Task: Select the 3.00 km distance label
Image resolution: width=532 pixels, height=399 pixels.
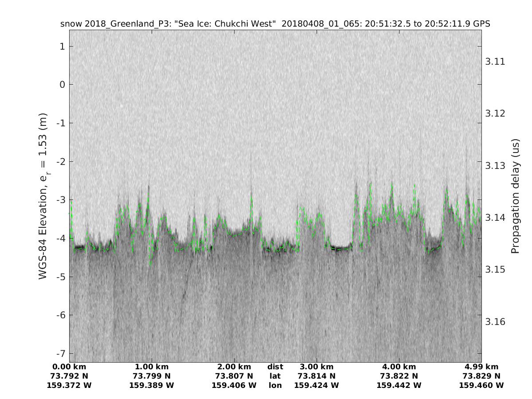Action: point(317,367)
